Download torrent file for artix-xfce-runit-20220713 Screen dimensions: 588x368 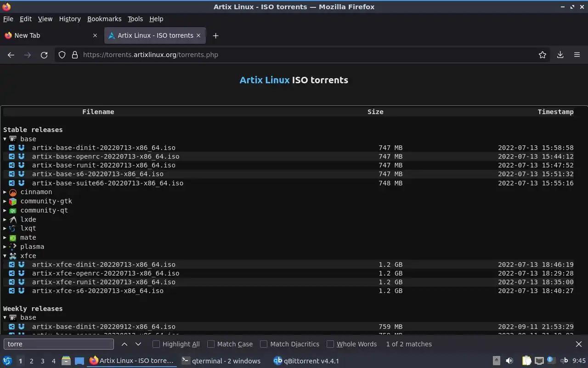12,282
